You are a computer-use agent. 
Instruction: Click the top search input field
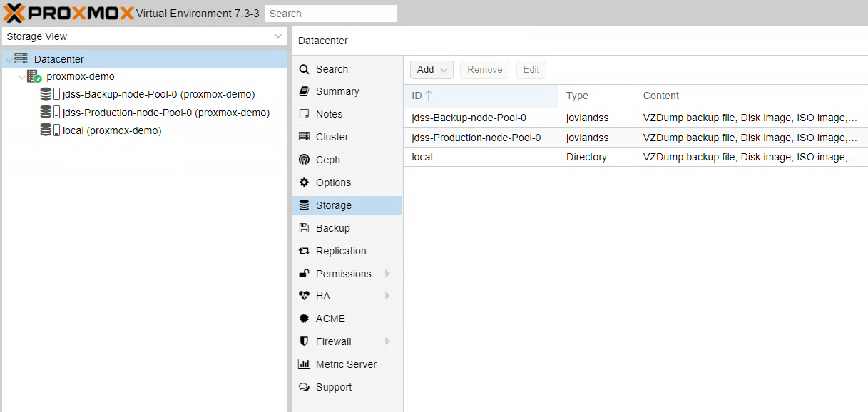click(x=330, y=14)
